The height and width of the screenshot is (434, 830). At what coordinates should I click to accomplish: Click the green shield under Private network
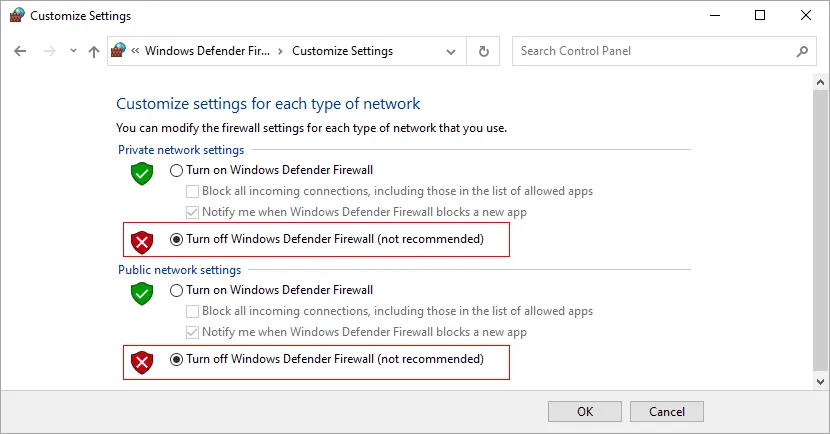point(142,174)
